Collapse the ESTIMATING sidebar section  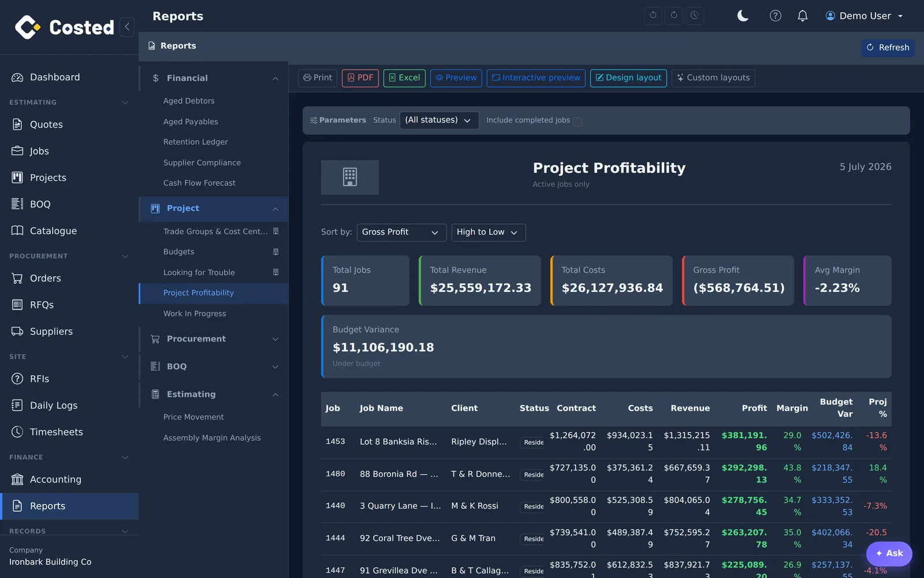[125, 102]
